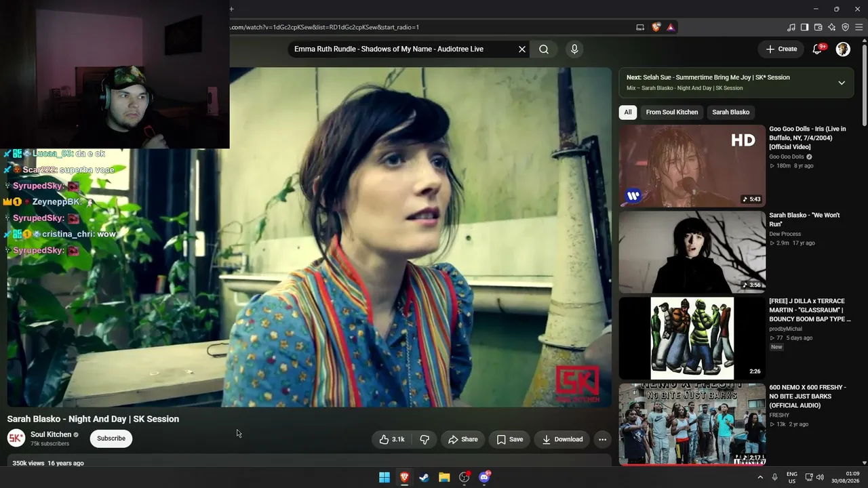The image size is (868, 488).
Task: Open File Explorer from the taskbar
Action: (444, 477)
